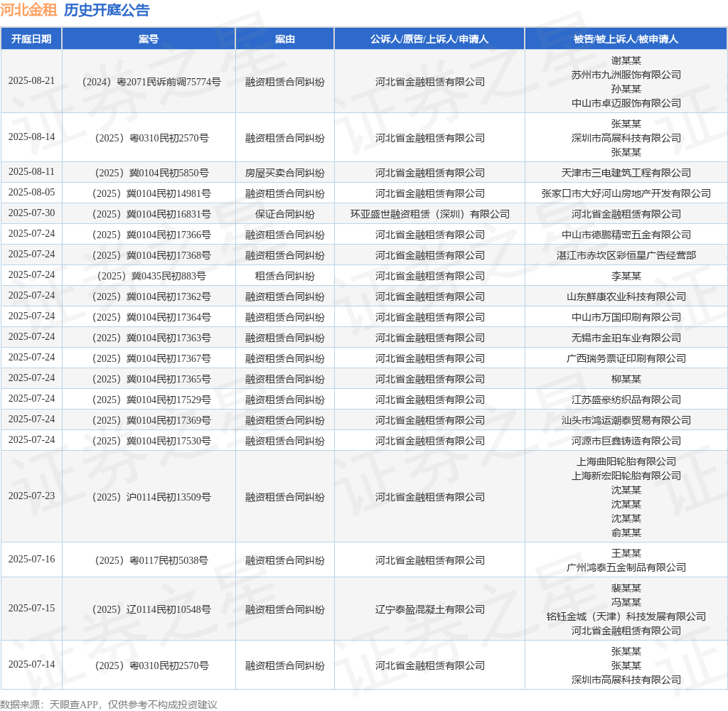
Task: Click the 保证合同纠纷 case cause
Action: click(x=284, y=214)
